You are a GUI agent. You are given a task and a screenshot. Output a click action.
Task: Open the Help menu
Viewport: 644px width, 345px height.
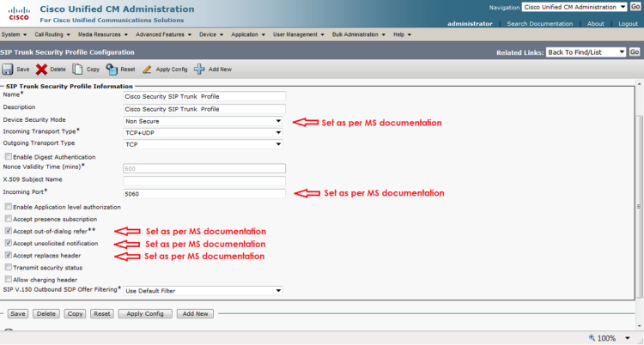click(402, 34)
